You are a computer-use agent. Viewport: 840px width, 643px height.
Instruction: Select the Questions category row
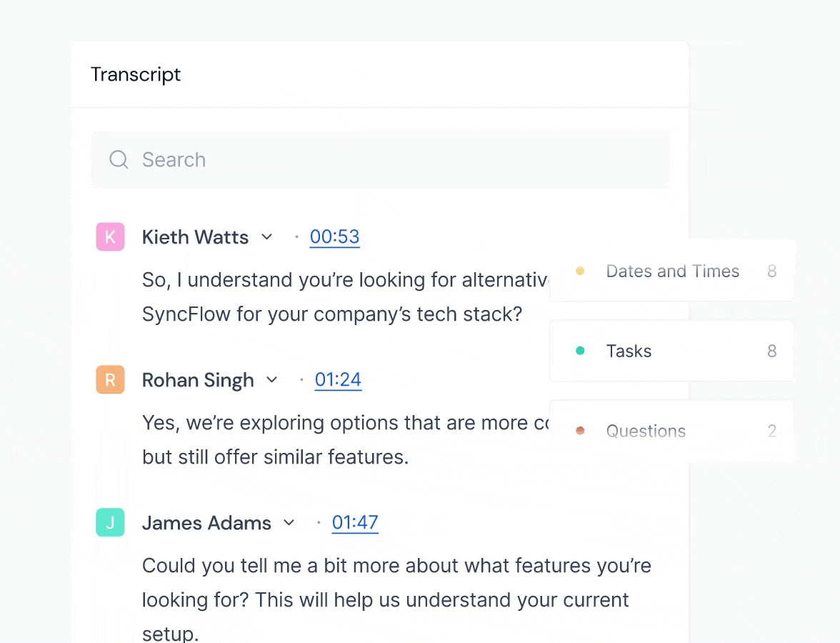tap(671, 431)
